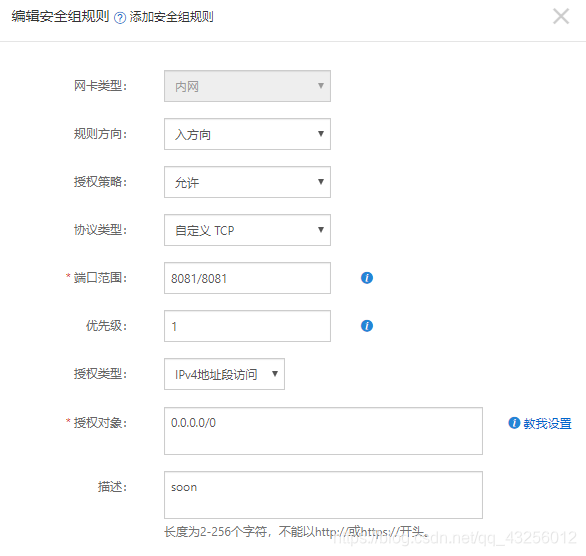Focus the 优先级 field containing 1
The image size is (586, 556).
click(x=247, y=326)
